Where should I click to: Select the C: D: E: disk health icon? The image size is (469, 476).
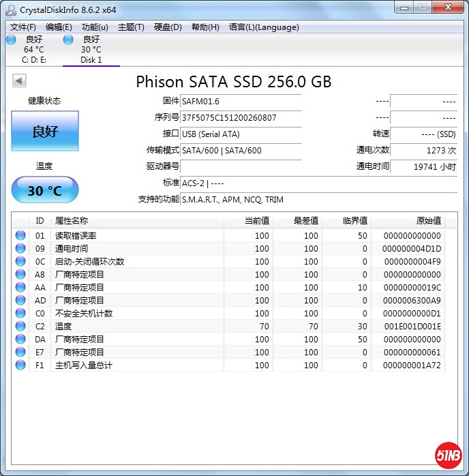click(12, 40)
